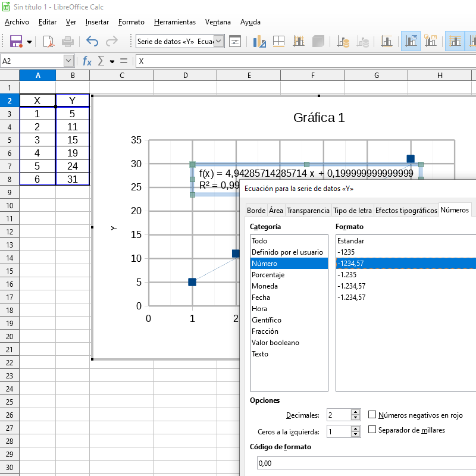Image resolution: width=476 pixels, height=476 pixels.
Task: Pick the -1.235 format
Action: 406,275
